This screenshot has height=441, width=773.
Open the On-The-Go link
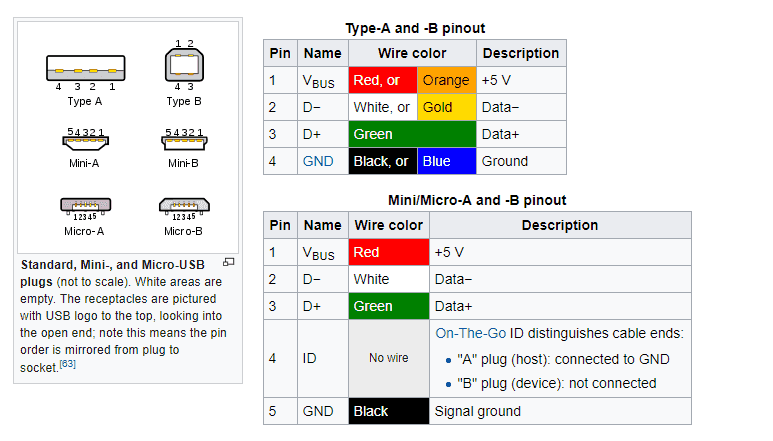click(x=470, y=333)
